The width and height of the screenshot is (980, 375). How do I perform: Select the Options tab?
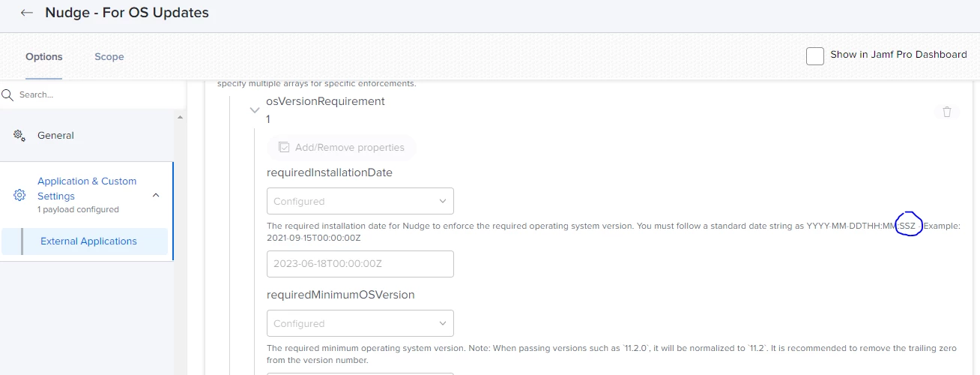(44, 56)
